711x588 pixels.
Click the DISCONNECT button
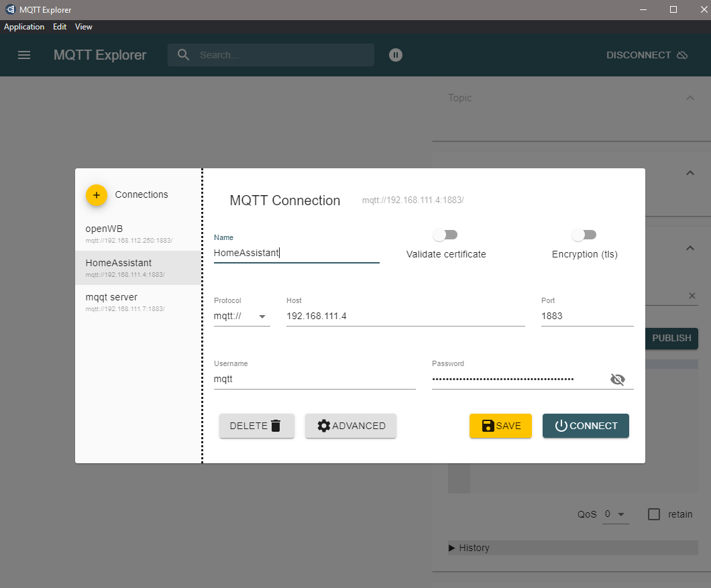click(647, 55)
